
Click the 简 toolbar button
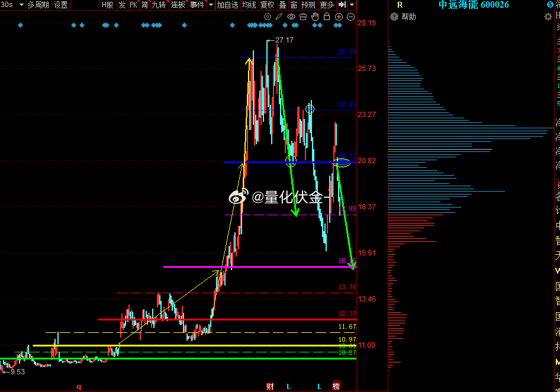click(144, 5)
